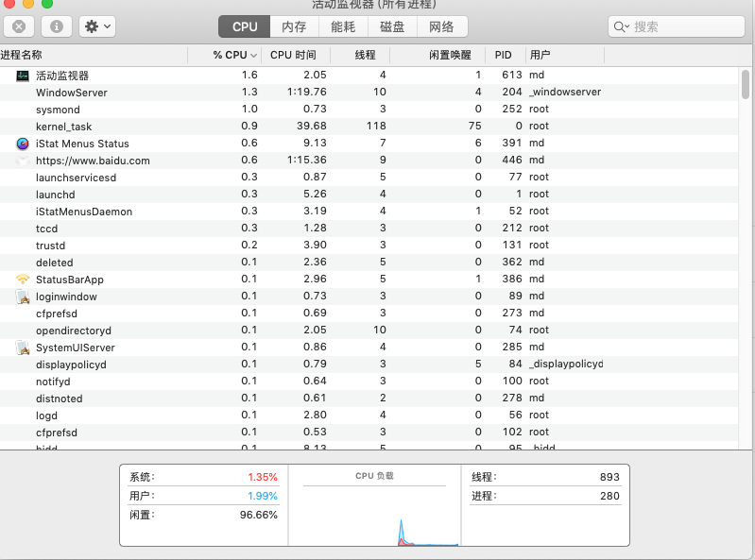
Task: Click the loginwindow process icon
Action: click(x=23, y=297)
